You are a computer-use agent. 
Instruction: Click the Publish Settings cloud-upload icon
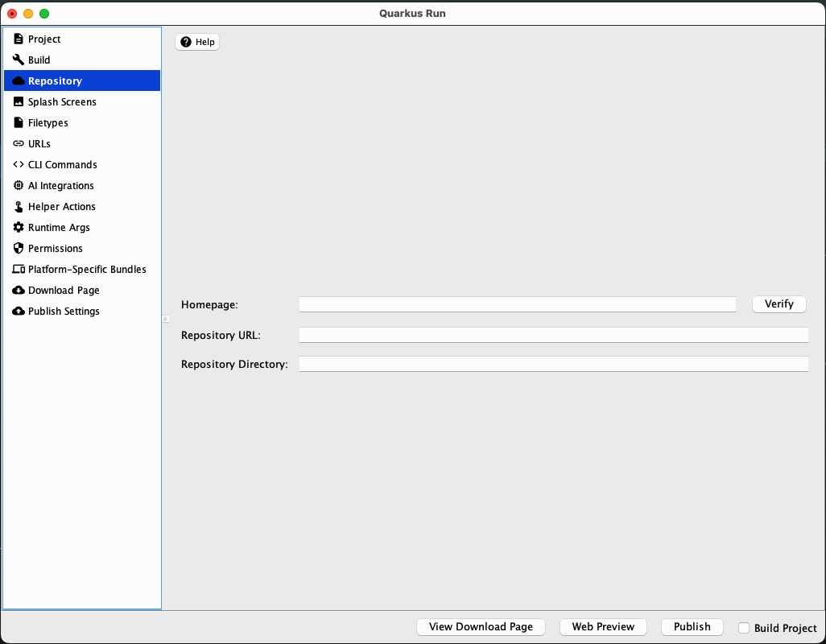[19, 312]
